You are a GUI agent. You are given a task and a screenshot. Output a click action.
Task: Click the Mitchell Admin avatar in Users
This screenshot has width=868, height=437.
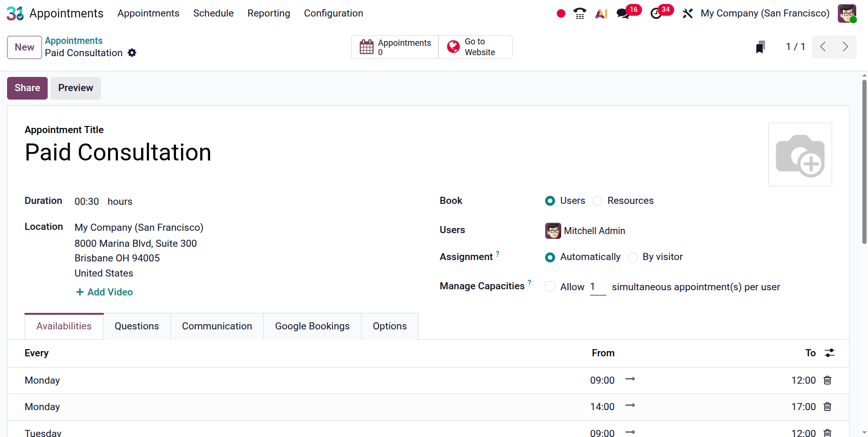click(553, 231)
